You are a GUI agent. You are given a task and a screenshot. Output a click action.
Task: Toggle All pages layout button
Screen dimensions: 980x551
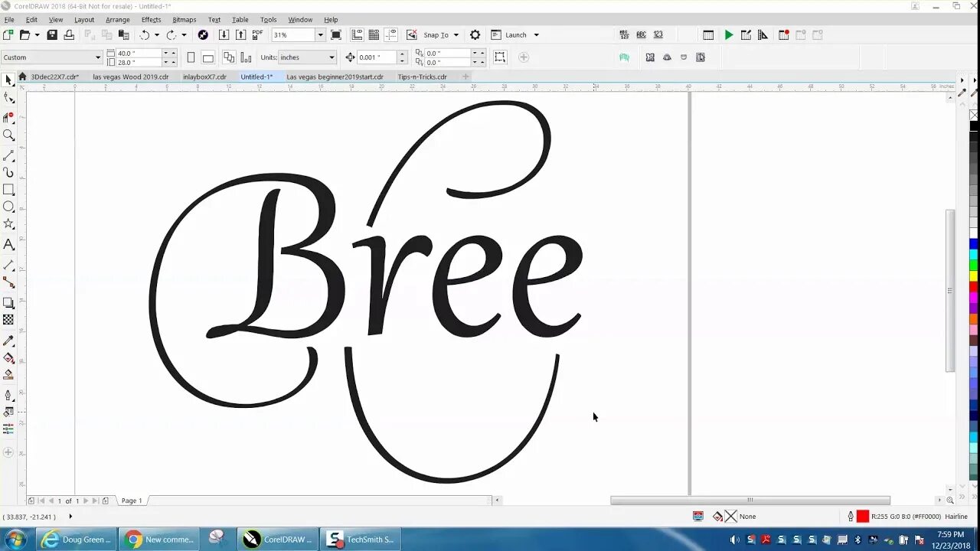(229, 57)
